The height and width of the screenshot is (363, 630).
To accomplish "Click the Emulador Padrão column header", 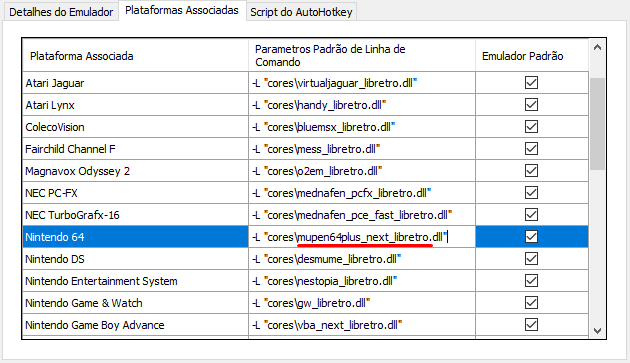I will coord(532,55).
